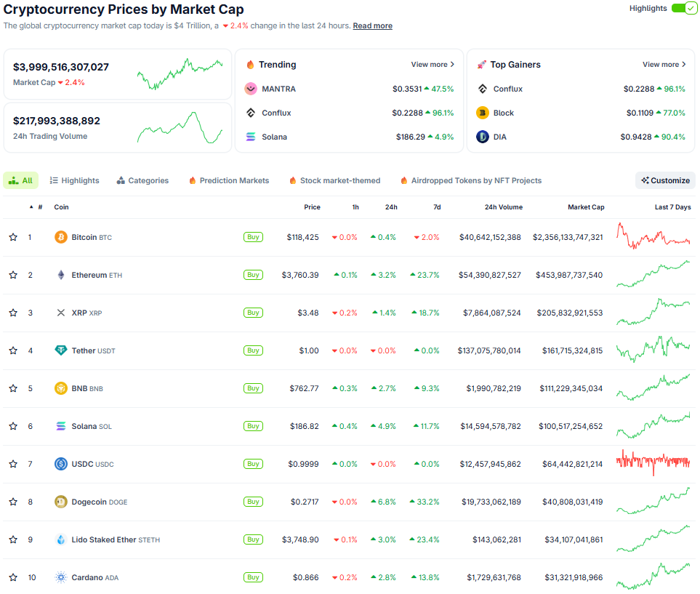Open View more in Trending card

[433, 64]
